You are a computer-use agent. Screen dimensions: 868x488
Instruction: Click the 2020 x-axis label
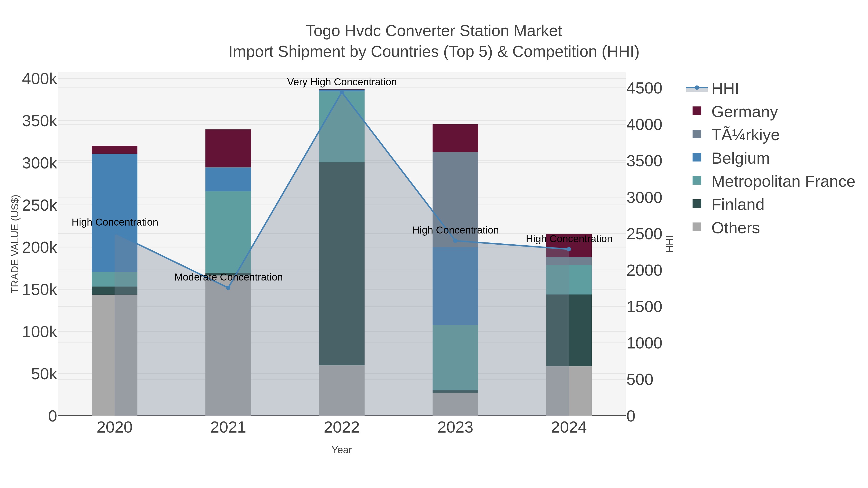(x=115, y=428)
